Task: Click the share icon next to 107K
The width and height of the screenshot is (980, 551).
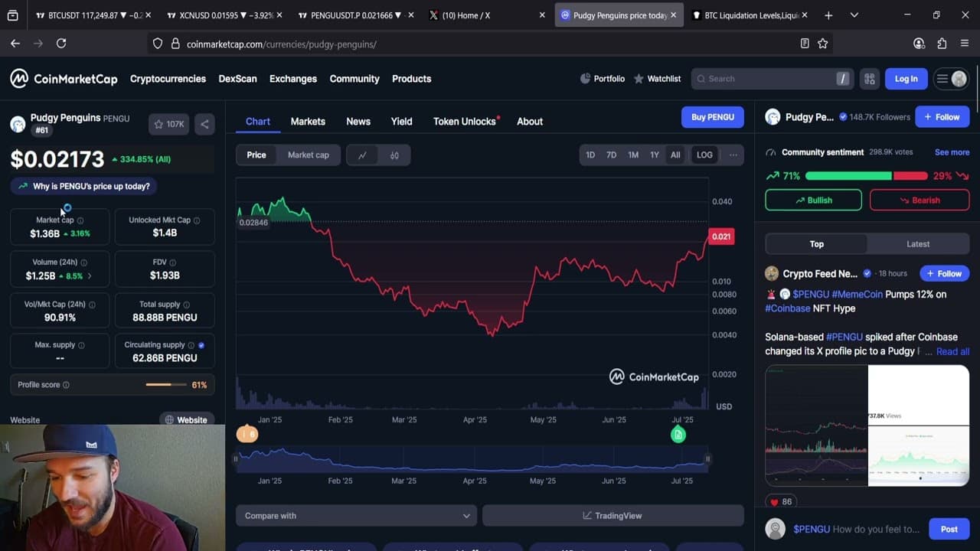Action: 204,124
